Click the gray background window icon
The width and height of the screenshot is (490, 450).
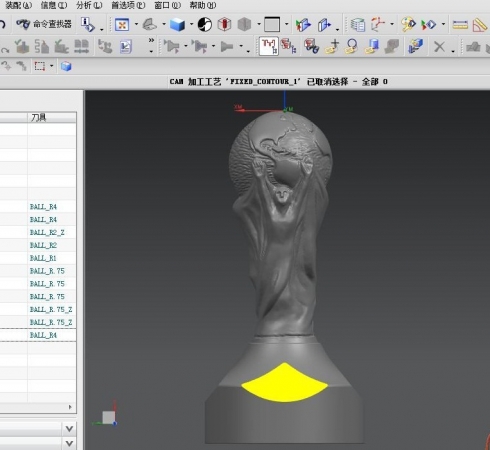click(272, 25)
